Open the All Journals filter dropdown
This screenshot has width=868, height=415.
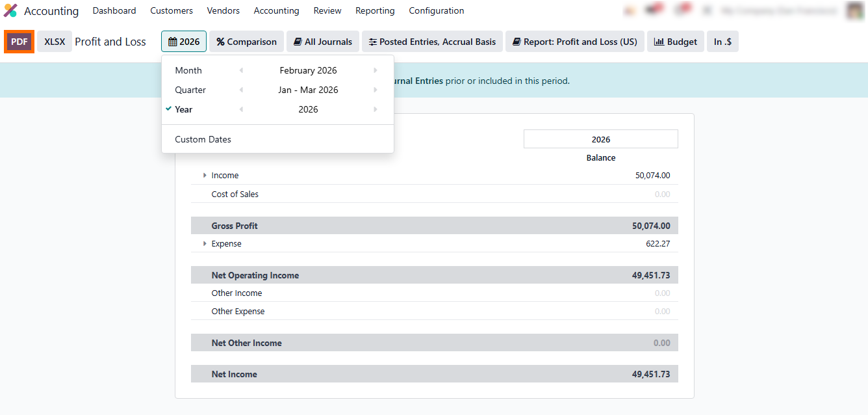click(323, 42)
